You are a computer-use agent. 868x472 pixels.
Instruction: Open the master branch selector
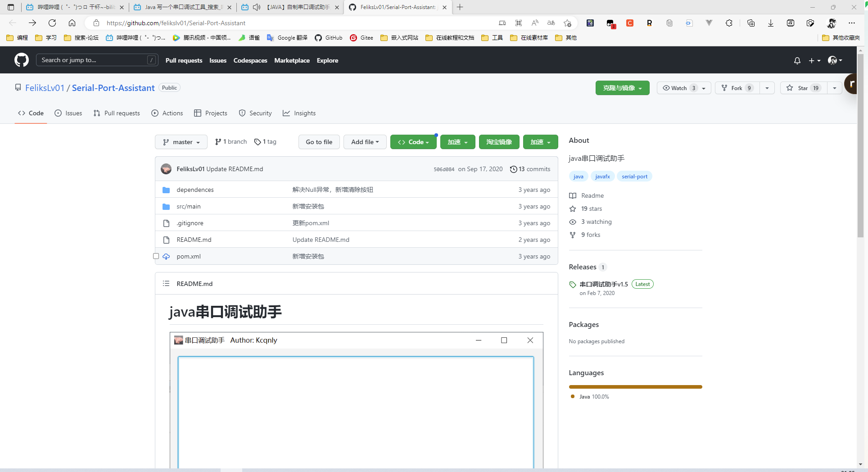181,142
